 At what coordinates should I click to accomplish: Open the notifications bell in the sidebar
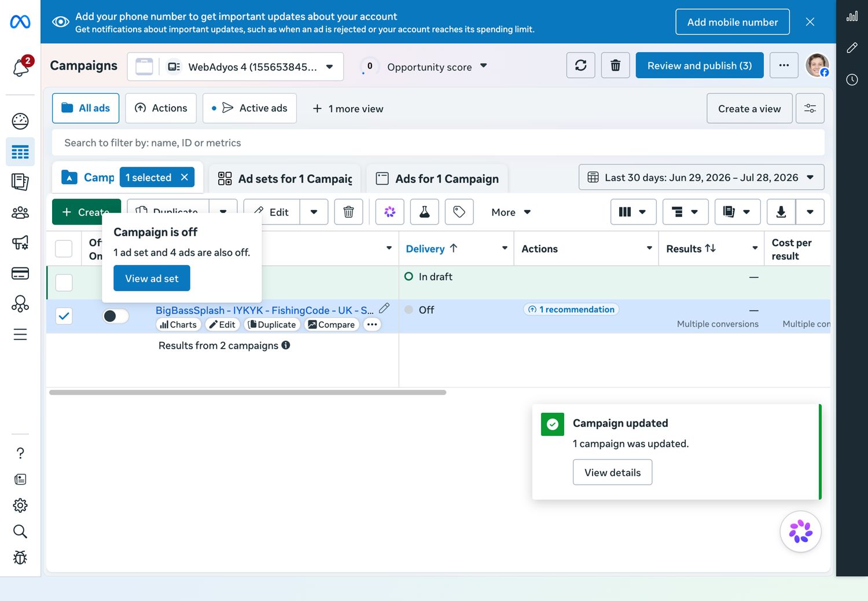tap(21, 67)
